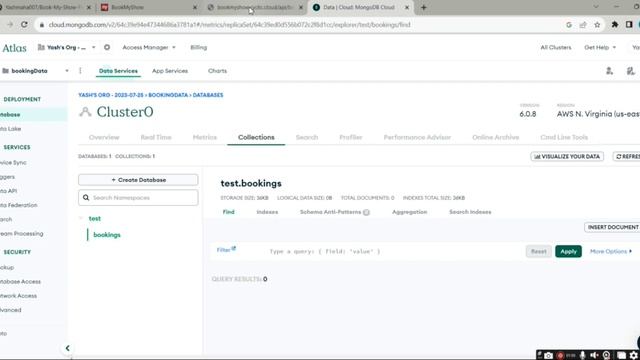
Task: Collapse the test database tree node
Action: 81,218
